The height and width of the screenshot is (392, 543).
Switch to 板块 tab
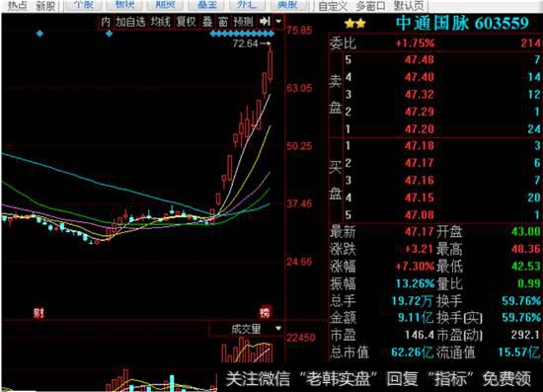(x=124, y=5)
